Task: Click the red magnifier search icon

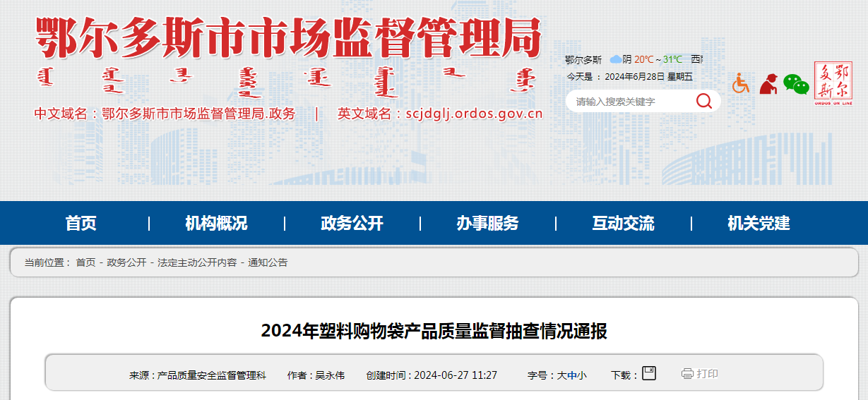Action: pyautogui.click(x=703, y=101)
